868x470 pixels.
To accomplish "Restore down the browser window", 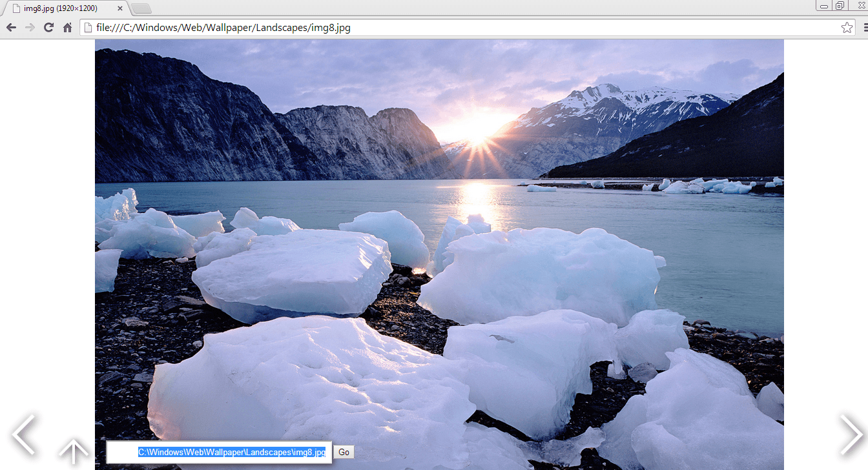I will tap(840, 6).
